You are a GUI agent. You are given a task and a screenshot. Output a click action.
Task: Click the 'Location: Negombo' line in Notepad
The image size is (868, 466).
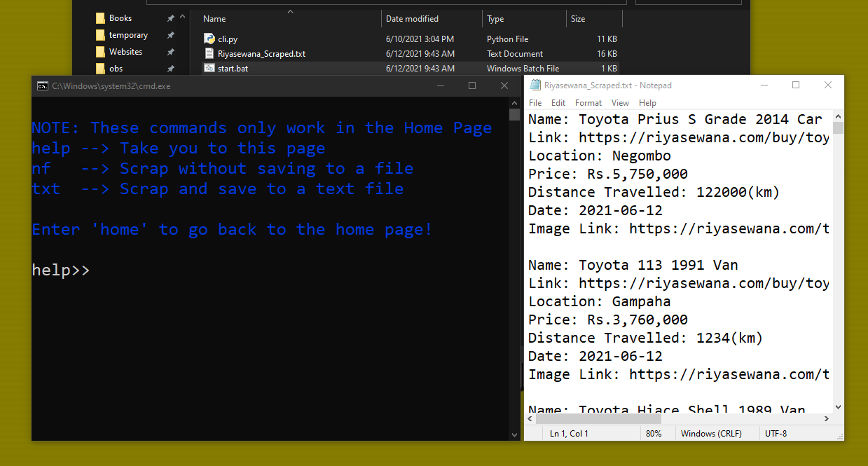(x=600, y=156)
